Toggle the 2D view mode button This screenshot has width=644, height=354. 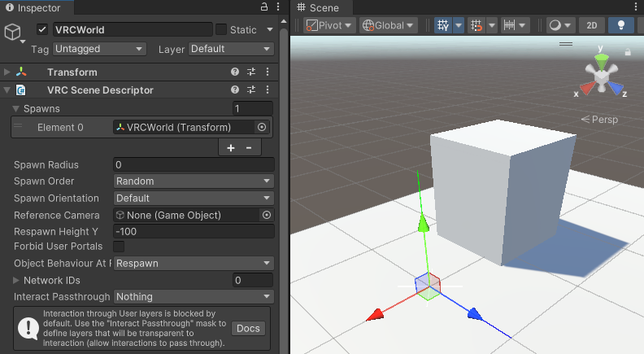pos(592,25)
